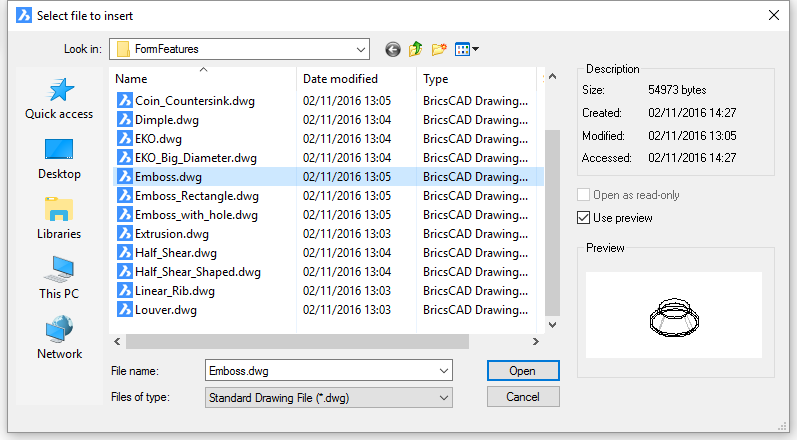Open Libraries in sidebar

[x=59, y=219]
